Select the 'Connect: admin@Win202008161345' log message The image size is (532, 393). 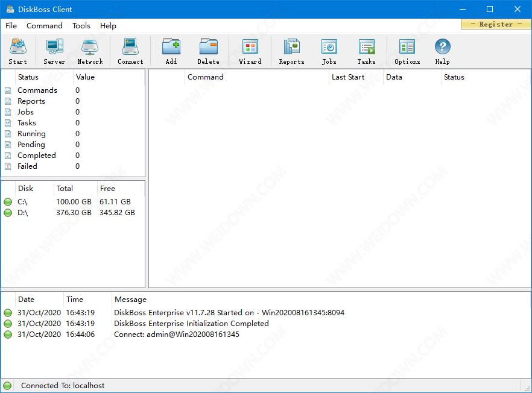(x=177, y=335)
